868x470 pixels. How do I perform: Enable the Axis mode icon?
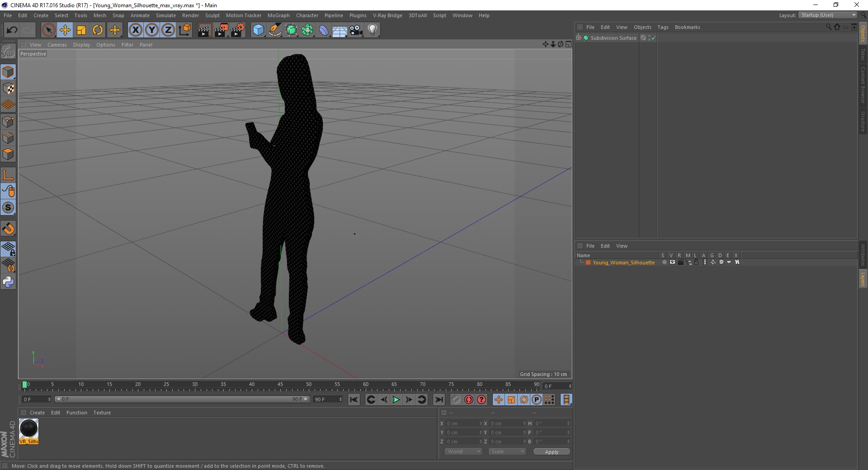(8, 175)
